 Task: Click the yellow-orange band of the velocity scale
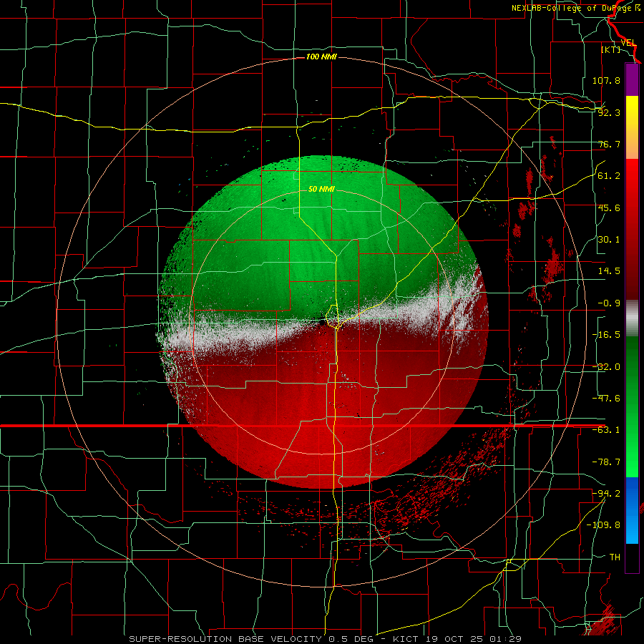click(632, 127)
